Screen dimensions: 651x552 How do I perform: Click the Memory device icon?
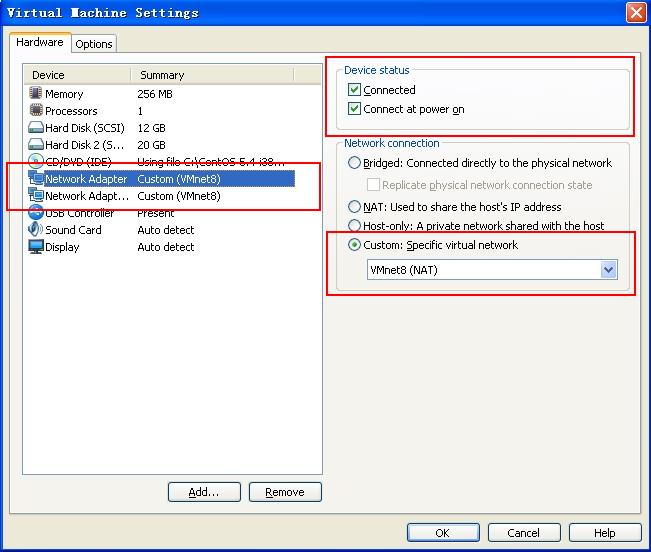tap(36, 94)
